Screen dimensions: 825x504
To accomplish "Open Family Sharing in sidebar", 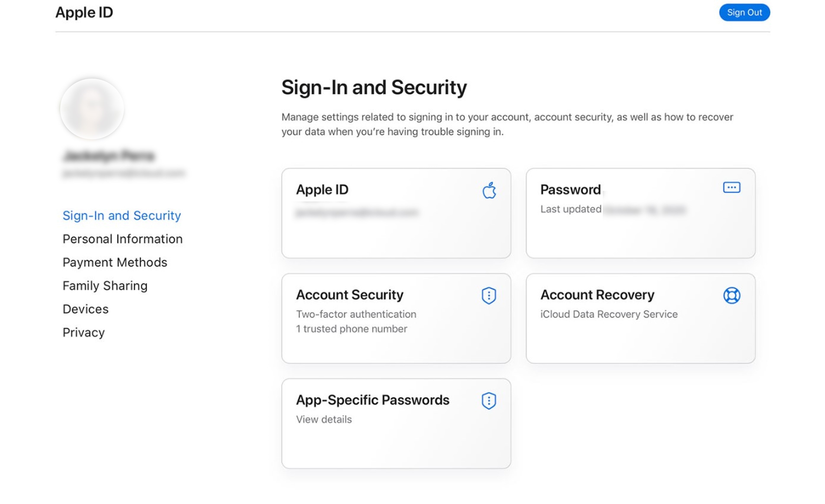I will click(x=105, y=286).
